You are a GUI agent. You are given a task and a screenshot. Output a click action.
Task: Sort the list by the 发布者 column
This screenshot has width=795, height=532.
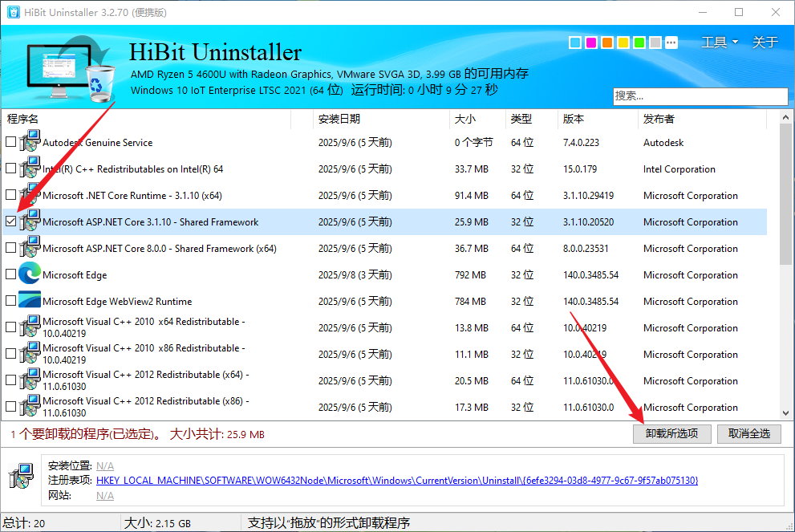click(702, 119)
